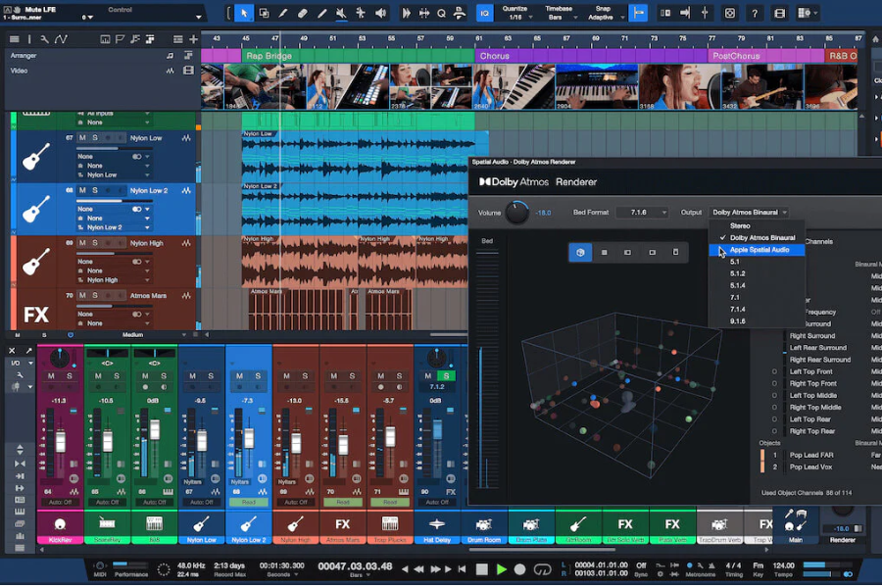Select the Arrow tool in toolbar

click(x=244, y=13)
